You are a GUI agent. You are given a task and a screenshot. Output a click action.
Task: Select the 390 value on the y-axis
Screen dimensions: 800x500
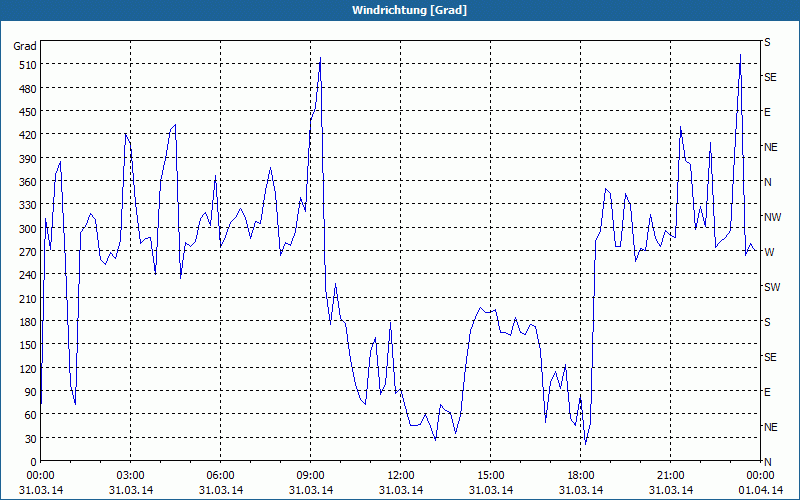click(28, 158)
